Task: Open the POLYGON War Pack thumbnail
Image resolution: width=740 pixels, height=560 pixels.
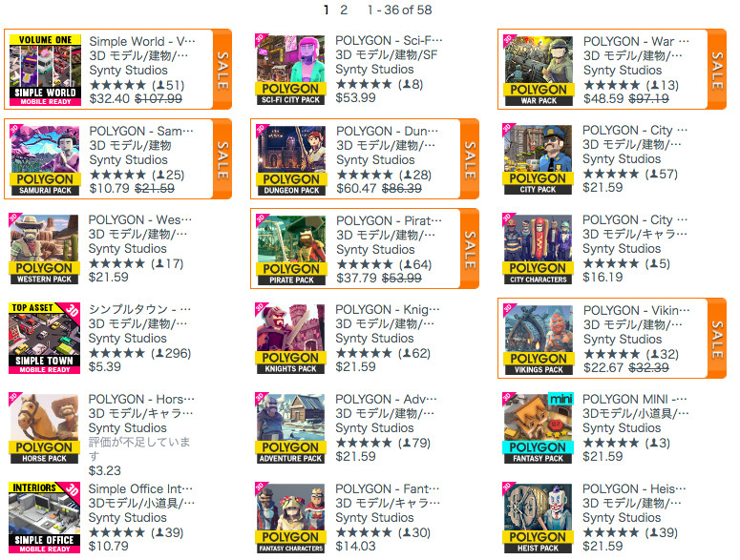Action: click(x=539, y=71)
